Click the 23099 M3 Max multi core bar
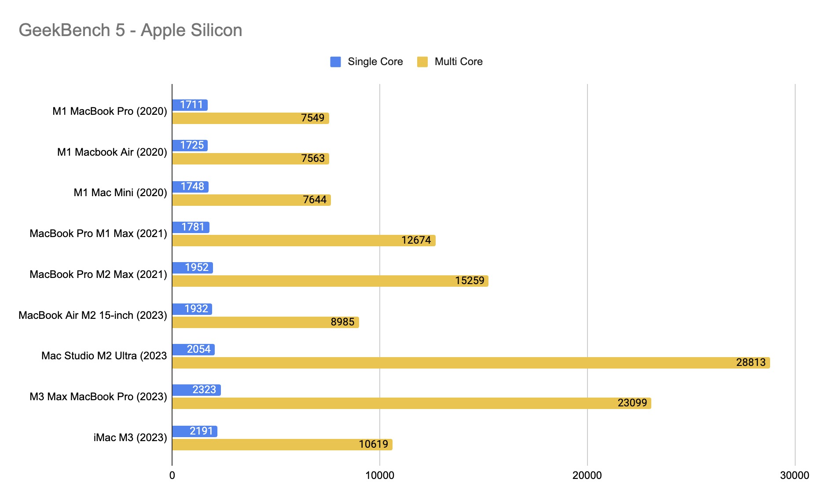The width and height of the screenshot is (815, 504). point(411,403)
